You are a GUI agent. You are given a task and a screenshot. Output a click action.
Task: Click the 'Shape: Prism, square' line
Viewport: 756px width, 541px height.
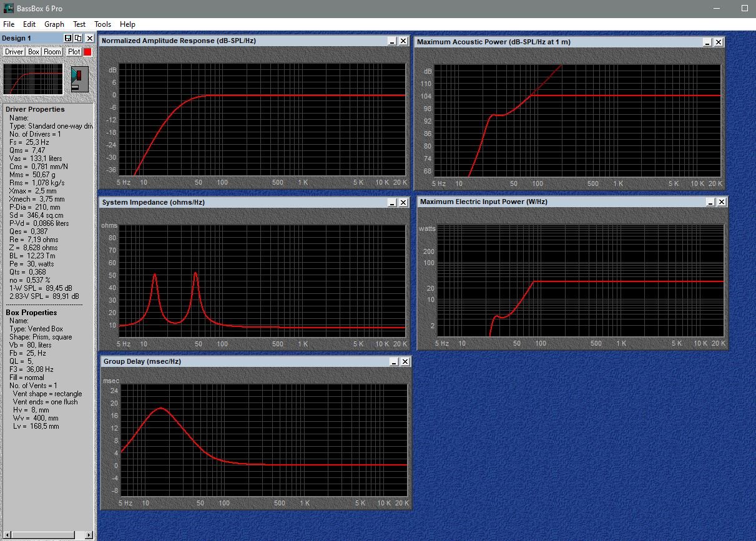[41, 337]
